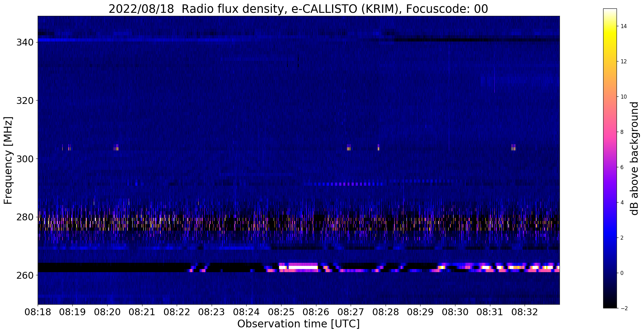The height and width of the screenshot is (333, 644).
Task: Click the 08:18 time tick label
Action: pos(38,312)
